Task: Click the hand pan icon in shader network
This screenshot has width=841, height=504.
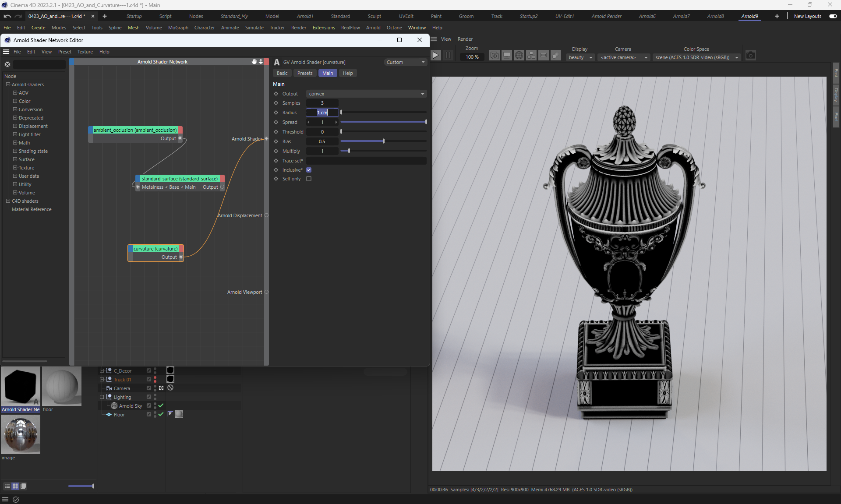Action: [x=254, y=62]
